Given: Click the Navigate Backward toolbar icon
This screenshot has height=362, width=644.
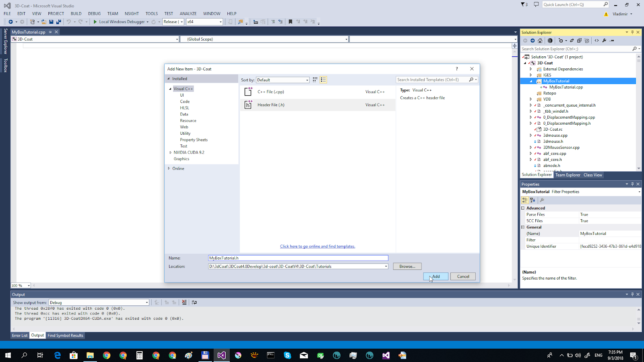Looking at the screenshot, I should point(10,22).
